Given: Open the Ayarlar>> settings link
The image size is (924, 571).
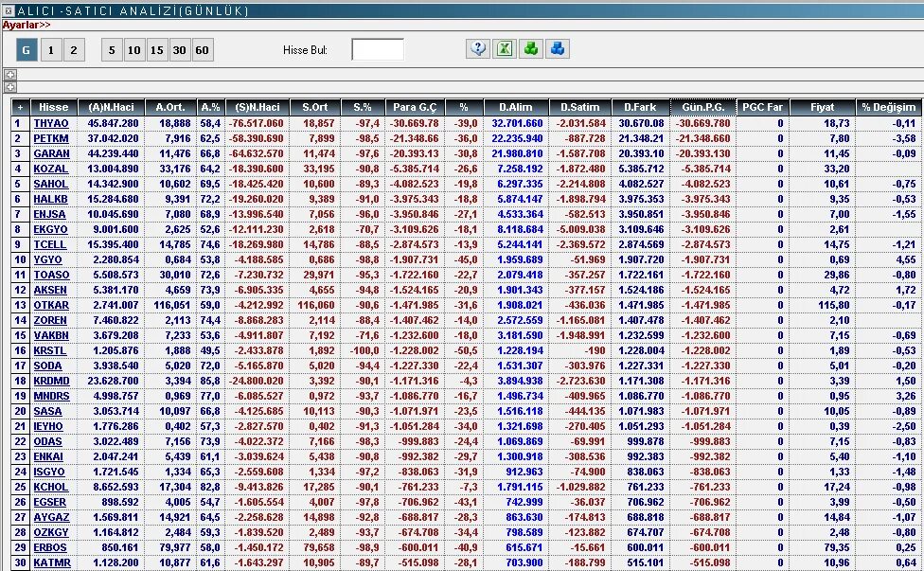Looking at the screenshot, I should click(27, 25).
